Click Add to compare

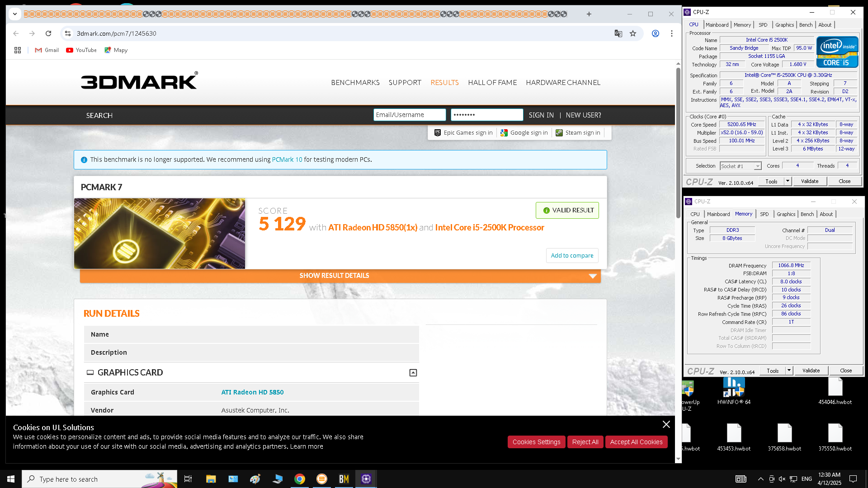[572, 256]
